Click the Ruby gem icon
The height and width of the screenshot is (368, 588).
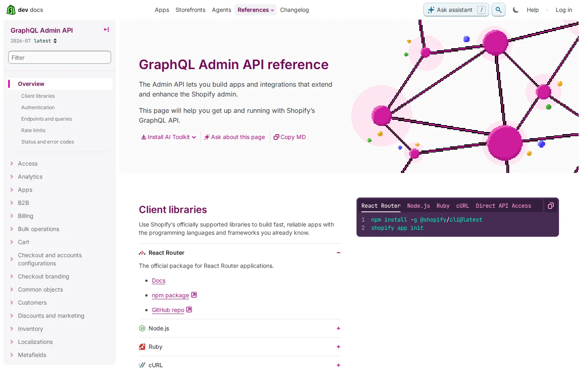(142, 347)
